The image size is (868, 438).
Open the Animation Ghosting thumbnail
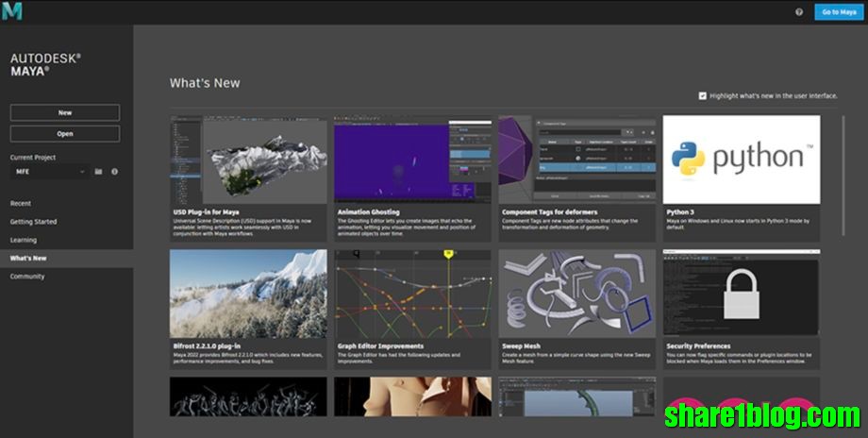(x=412, y=160)
